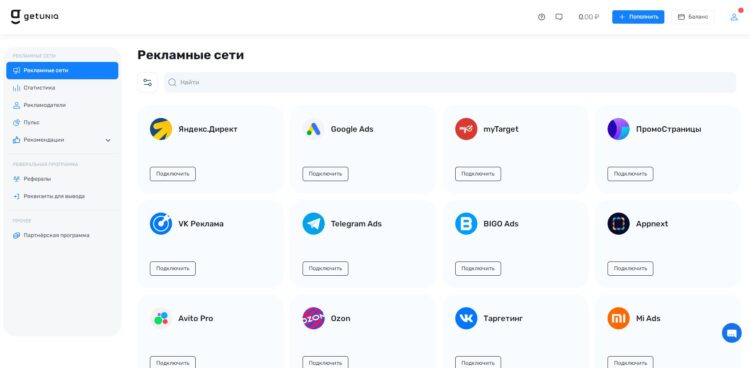Click the Статистика bar chart icon
The width and height of the screenshot is (750, 368).
point(16,88)
